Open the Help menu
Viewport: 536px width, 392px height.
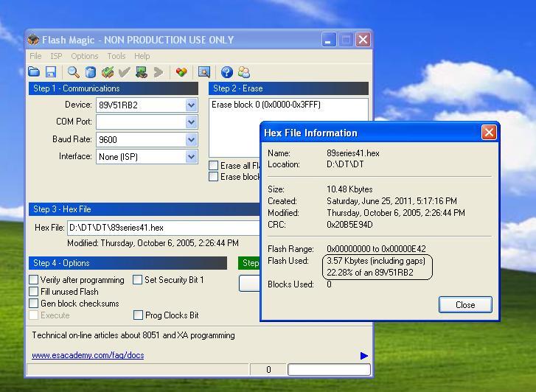pyautogui.click(x=142, y=56)
